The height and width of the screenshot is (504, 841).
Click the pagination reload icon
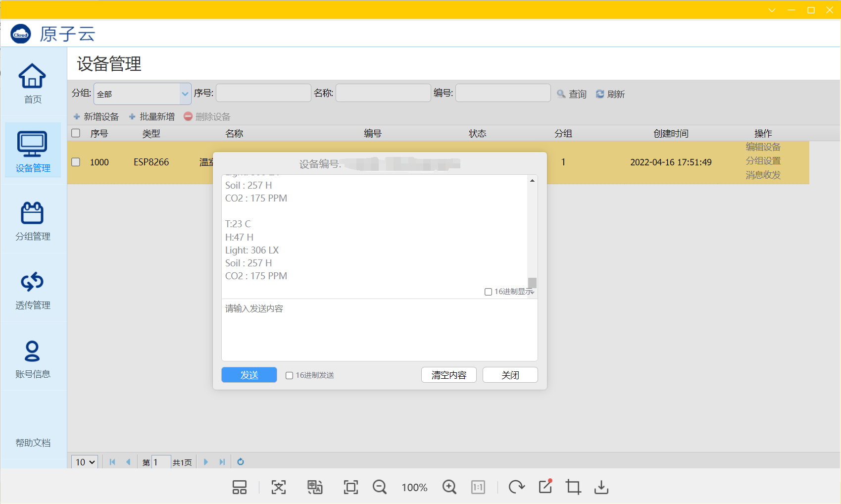click(241, 462)
